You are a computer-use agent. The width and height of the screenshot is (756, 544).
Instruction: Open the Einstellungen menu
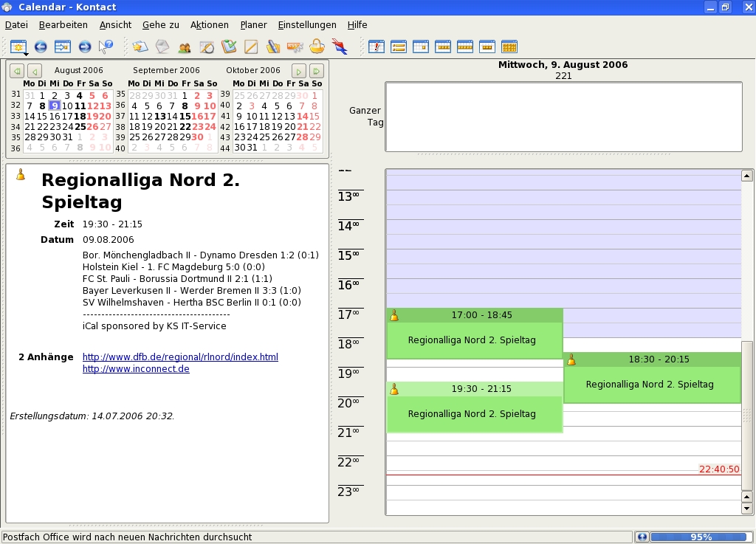point(307,24)
